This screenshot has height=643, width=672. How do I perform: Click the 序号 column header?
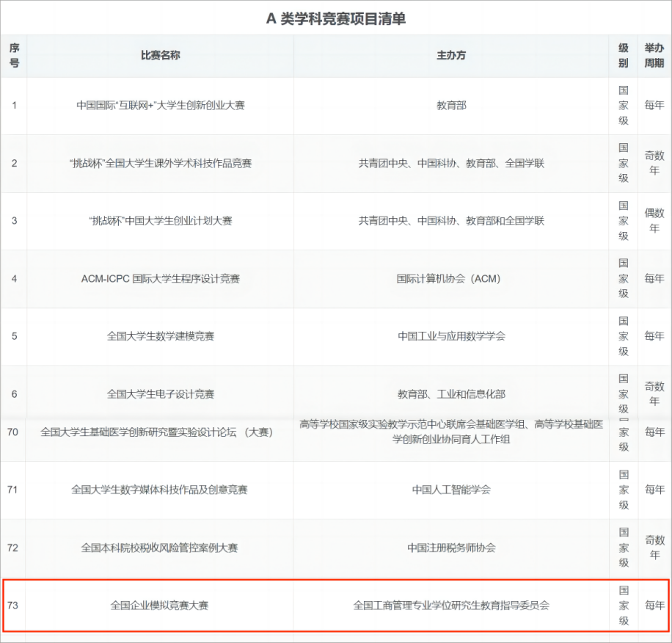click(x=14, y=56)
